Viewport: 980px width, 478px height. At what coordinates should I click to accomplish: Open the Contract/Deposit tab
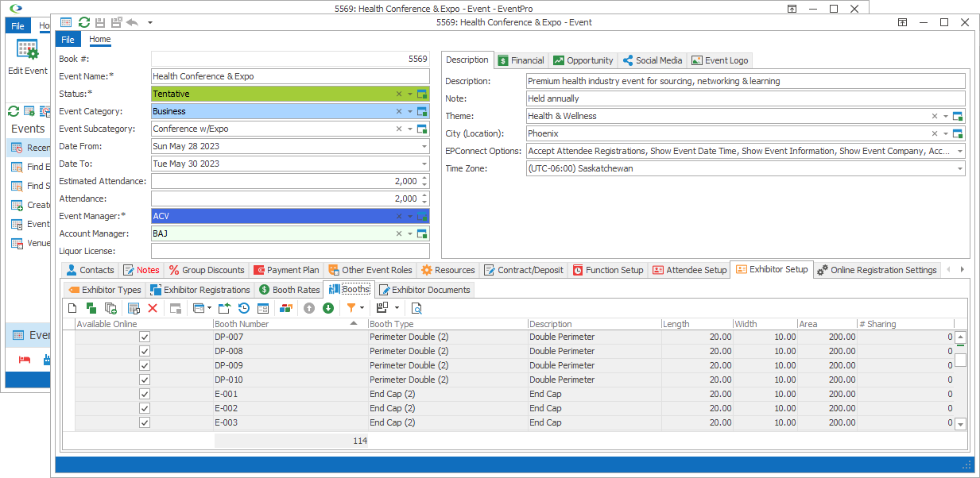[x=523, y=270]
